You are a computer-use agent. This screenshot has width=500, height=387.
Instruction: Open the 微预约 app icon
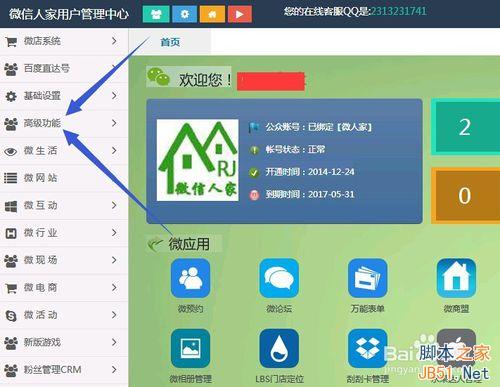190,278
